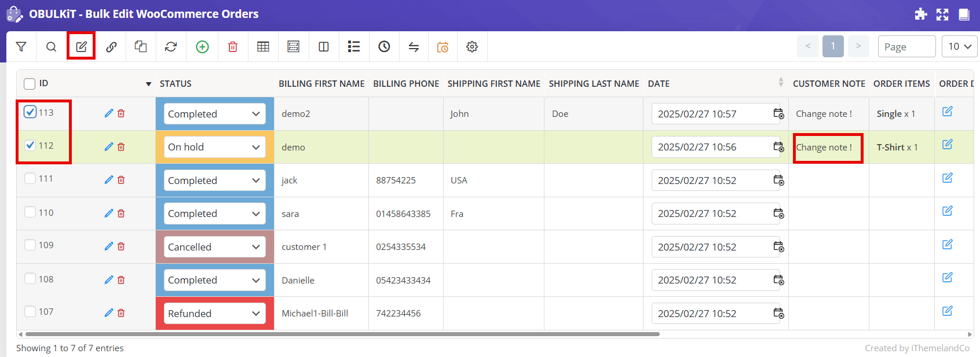Open the history clock icon

click(384, 47)
